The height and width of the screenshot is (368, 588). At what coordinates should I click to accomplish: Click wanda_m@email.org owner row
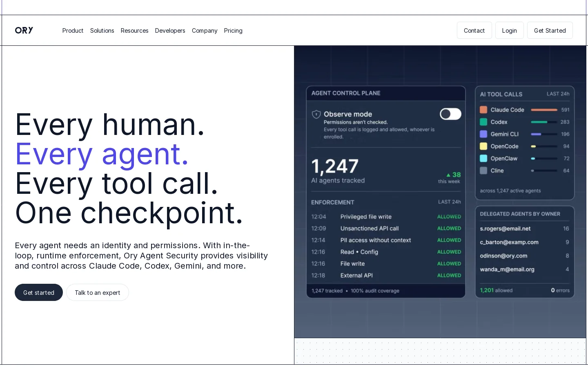[525, 269]
